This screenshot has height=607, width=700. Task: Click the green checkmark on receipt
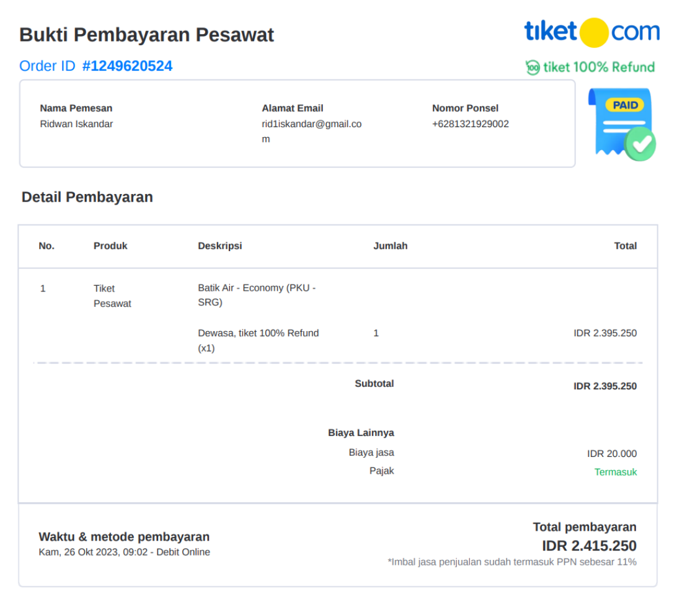640,144
